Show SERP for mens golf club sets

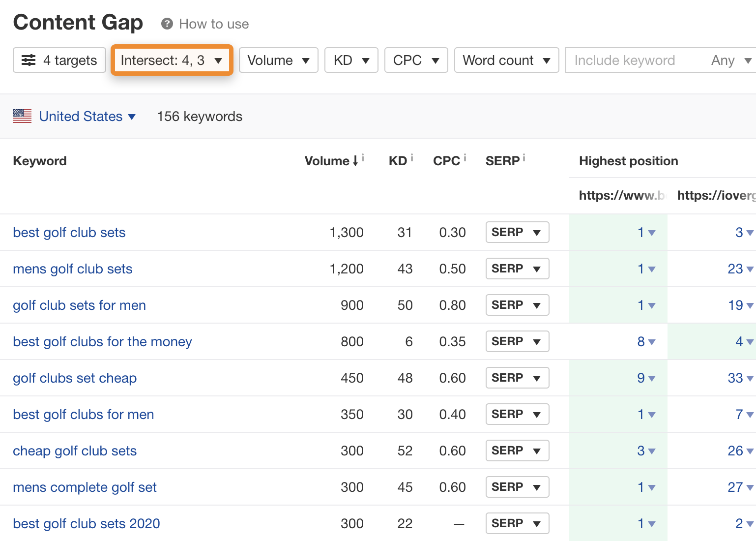coord(517,269)
